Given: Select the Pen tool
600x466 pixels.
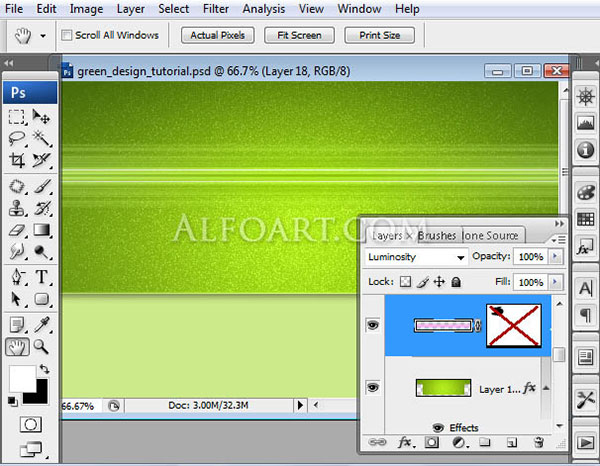Looking at the screenshot, I should (x=16, y=277).
